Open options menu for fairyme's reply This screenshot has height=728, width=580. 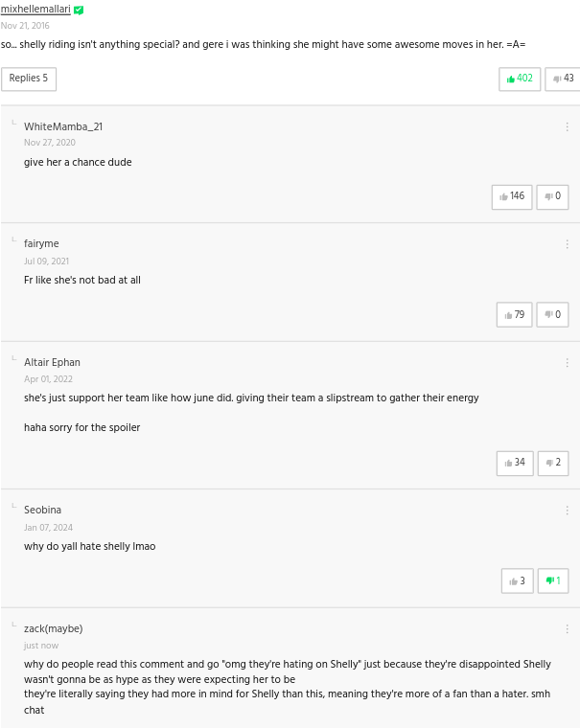pyautogui.click(x=567, y=244)
